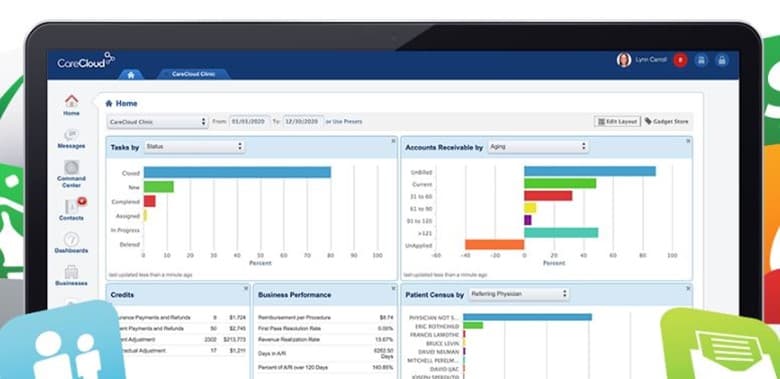Close the Patient Census gadget
Screen dimensions: 780x379
pos(688,288)
